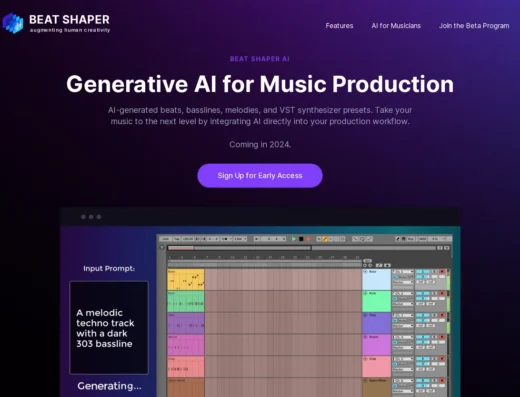Unfold the Kick track header

(x=365, y=293)
